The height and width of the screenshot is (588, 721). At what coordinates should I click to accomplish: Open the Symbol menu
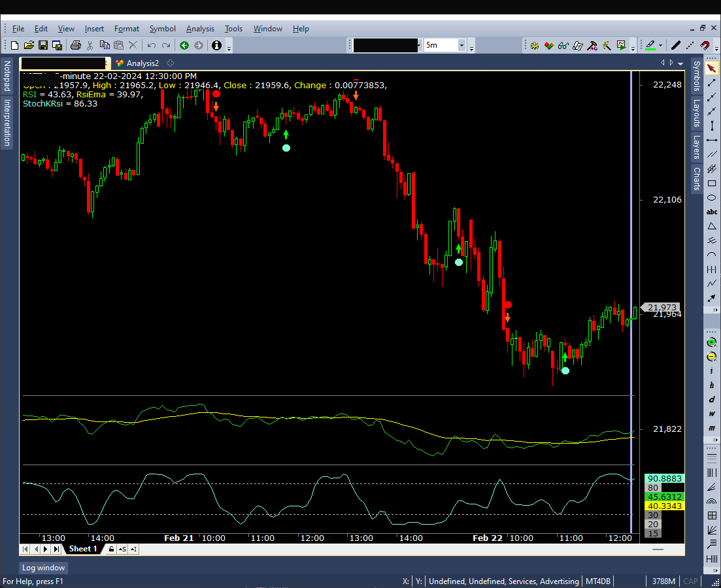point(162,29)
